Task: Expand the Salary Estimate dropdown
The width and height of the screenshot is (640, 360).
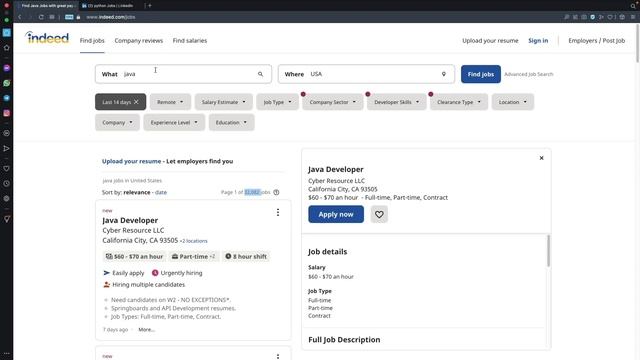Action: (x=224, y=102)
